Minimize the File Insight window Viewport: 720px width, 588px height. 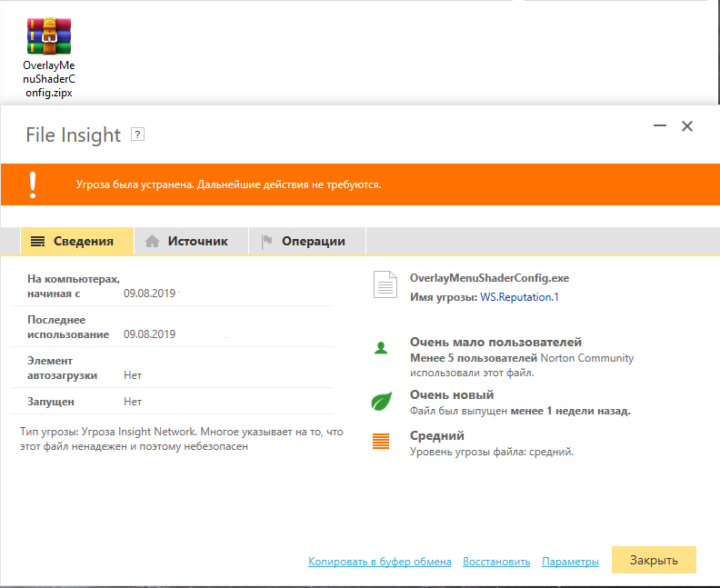click(660, 125)
